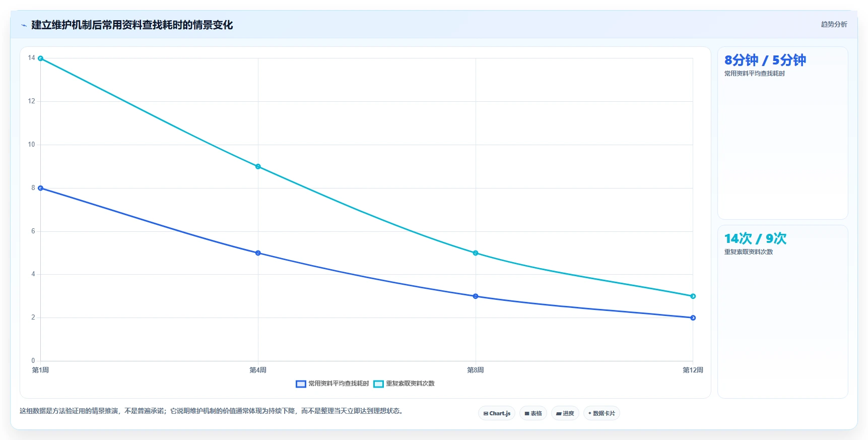This screenshot has height=440, width=868.
Task: Click the teal data point at 第8周 (5)
Action: 476,253
